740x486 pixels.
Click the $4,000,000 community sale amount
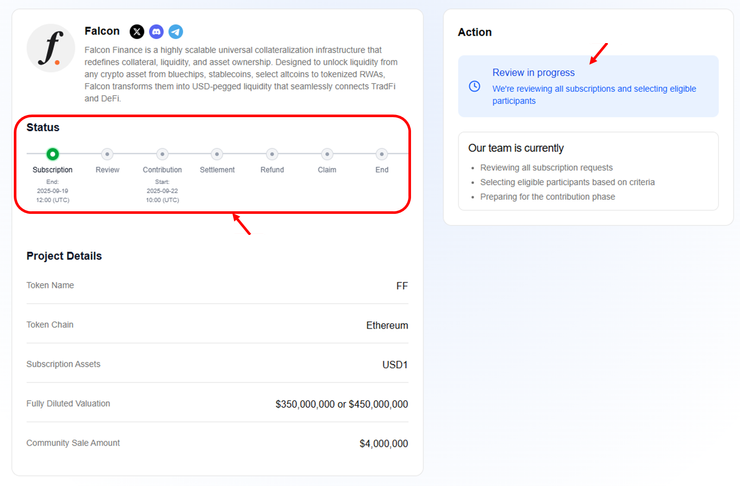coord(383,444)
